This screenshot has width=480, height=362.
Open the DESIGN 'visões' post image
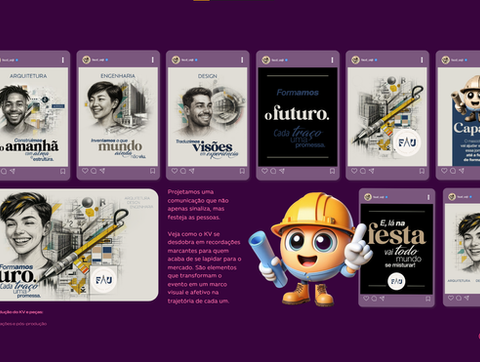(207, 117)
